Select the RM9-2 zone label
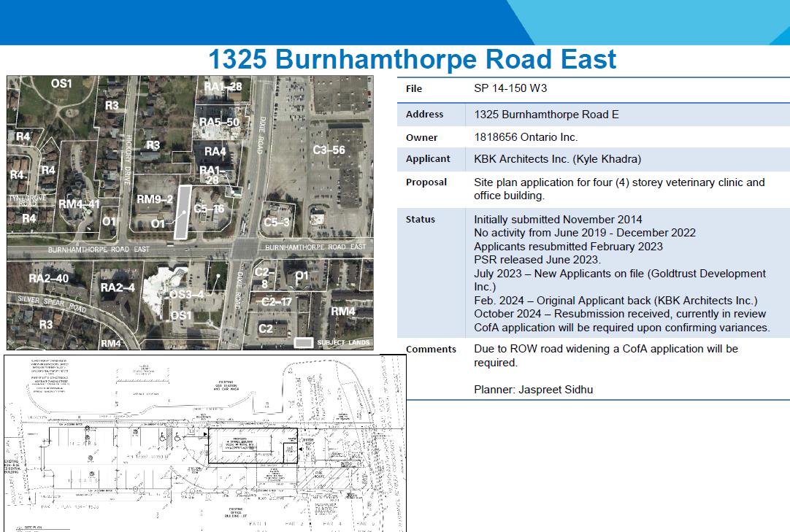Screen dimensions: 790x532 [155, 199]
